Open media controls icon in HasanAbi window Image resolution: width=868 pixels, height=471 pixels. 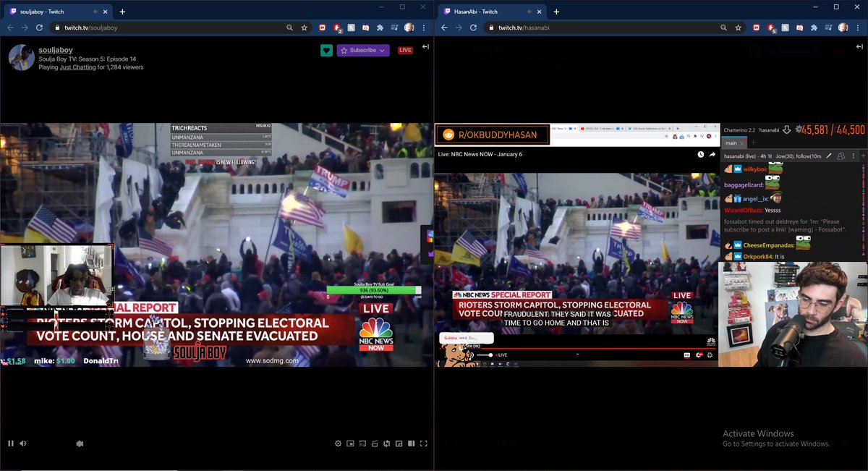click(828, 27)
